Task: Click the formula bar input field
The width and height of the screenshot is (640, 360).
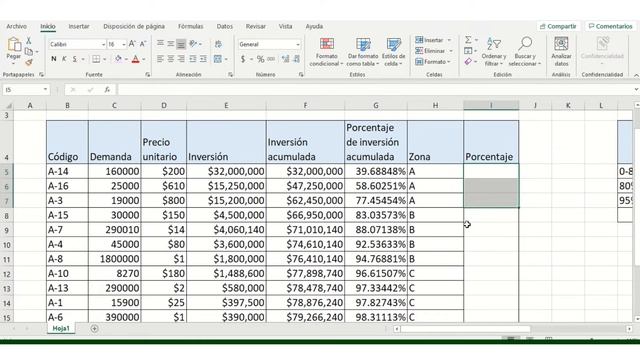Action: (x=376, y=89)
